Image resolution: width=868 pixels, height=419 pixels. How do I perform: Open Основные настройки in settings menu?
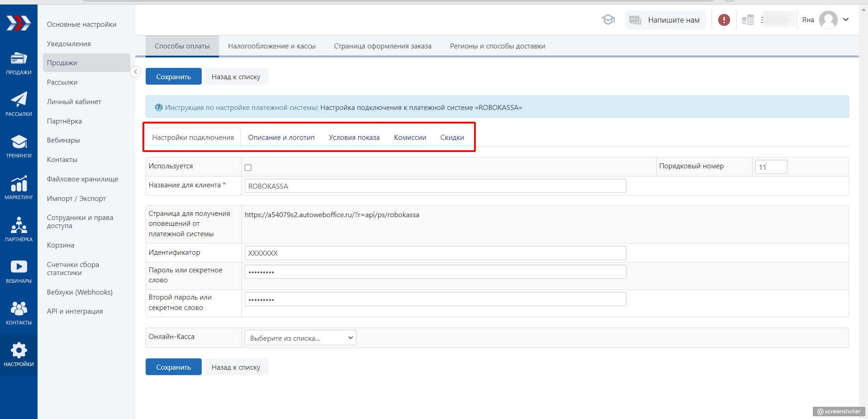(x=82, y=24)
